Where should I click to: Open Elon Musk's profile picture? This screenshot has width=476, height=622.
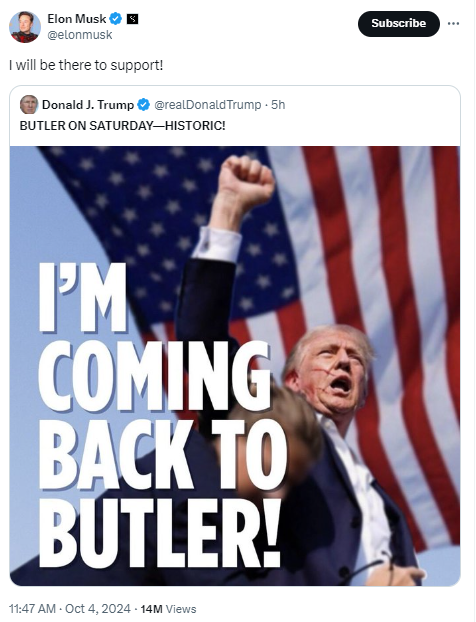tap(25, 27)
